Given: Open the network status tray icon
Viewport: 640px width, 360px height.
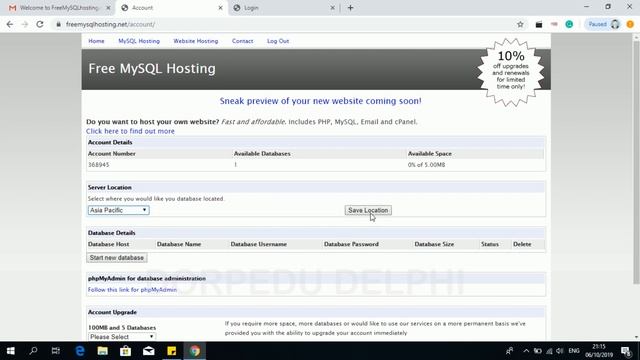Looking at the screenshot, I should (x=549, y=351).
